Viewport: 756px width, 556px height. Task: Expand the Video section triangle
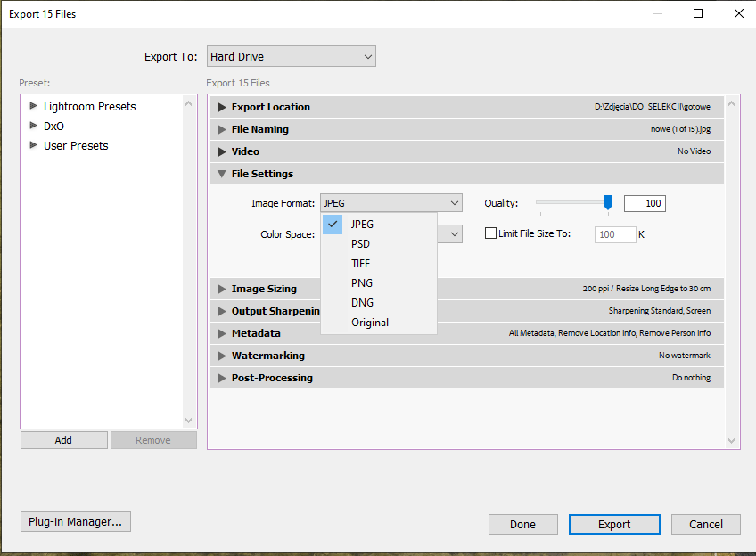(x=223, y=151)
